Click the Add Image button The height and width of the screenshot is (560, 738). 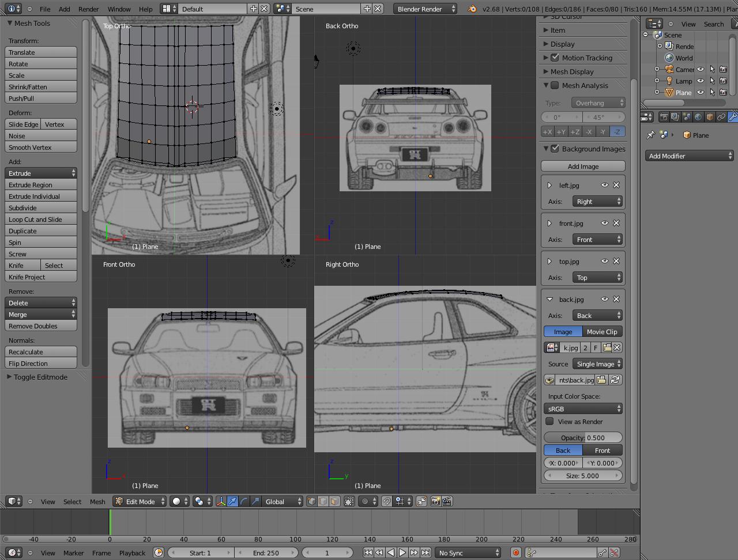pyautogui.click(x=583, y=166)
